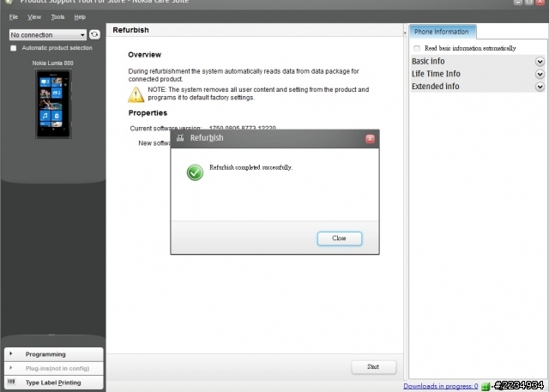Open the Downloads in progress link

[440, 386]
